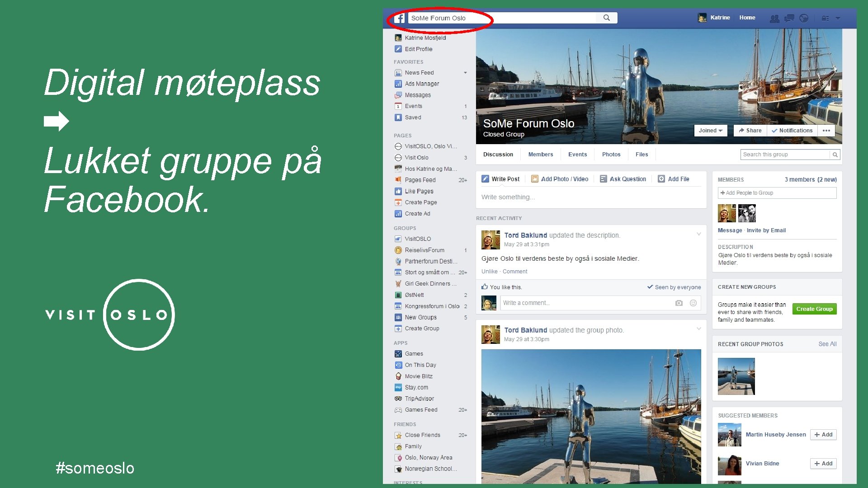Click the group search magnifier icon

click(x=835, y=155)
